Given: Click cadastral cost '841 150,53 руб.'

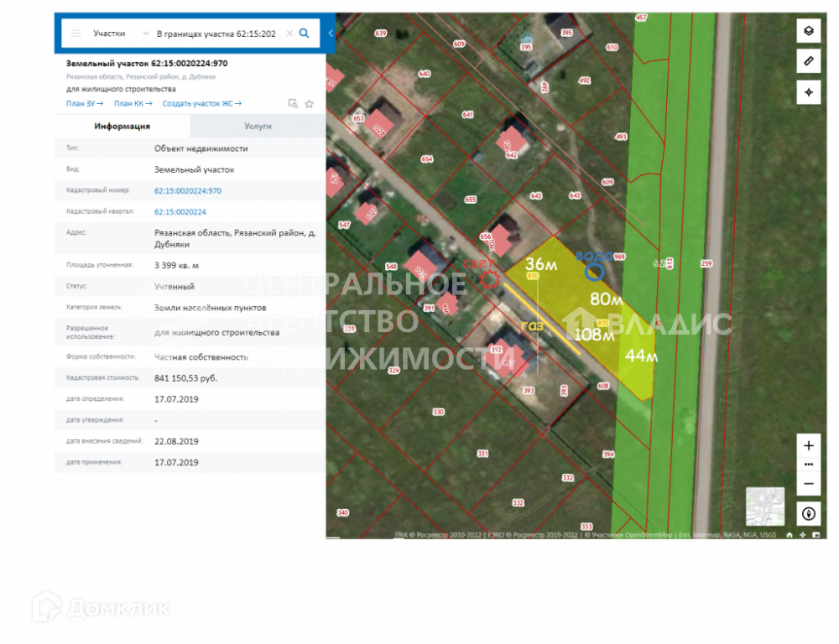Looking at the screenshot, I should pyautogui.click(x=185, y=378).
